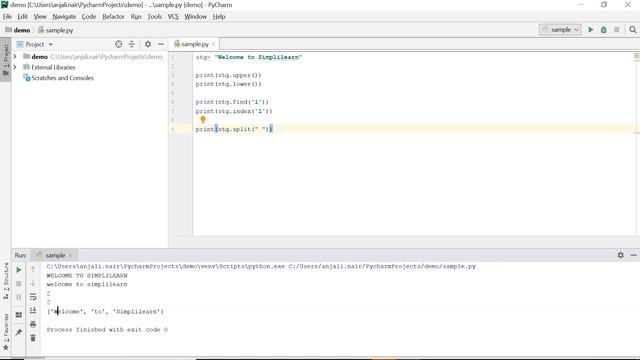The width and height of the screenshot is (640, 360).
Task: Click the locate/scroll-from-source icon in Project panel
Action: [118, 44]
